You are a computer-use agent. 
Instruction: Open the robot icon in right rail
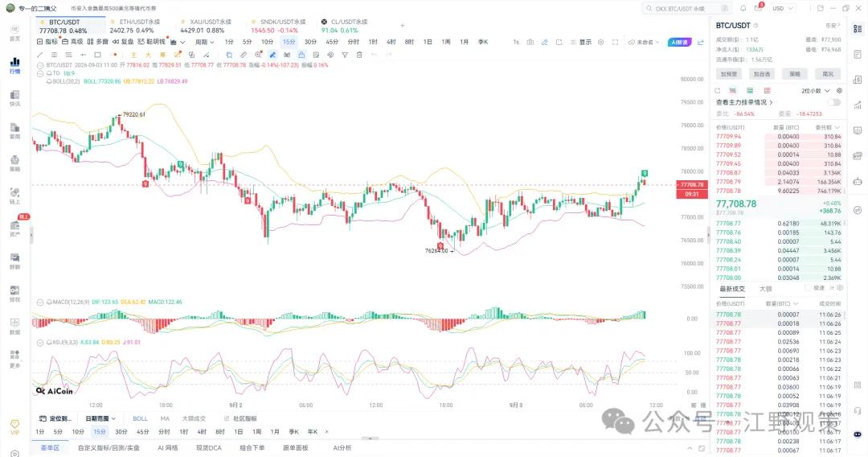point(858,180)
